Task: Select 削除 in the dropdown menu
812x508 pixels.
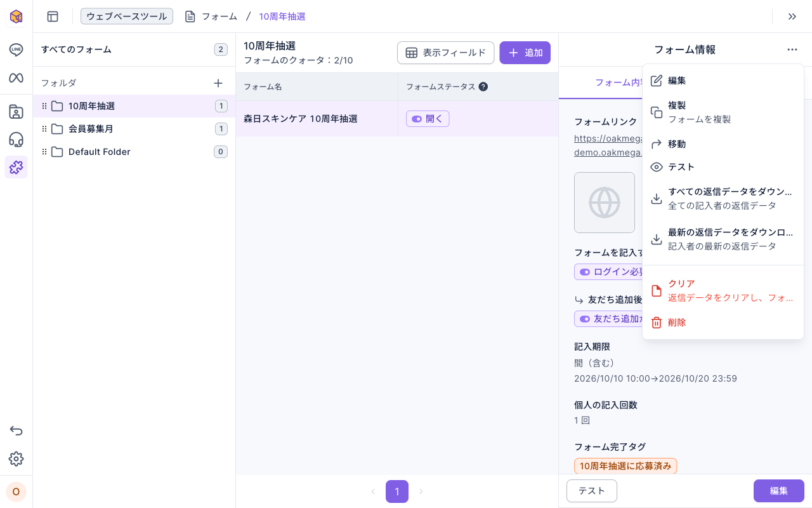Action: 723,323
